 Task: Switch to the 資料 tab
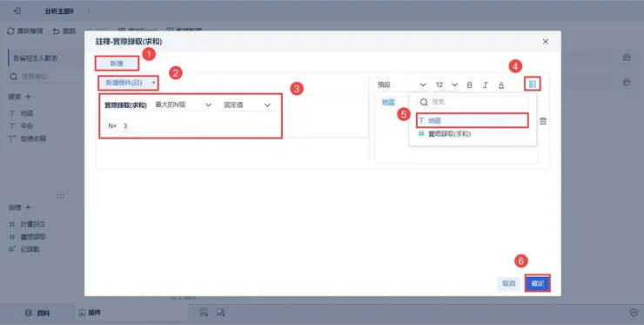pos(37,313)
